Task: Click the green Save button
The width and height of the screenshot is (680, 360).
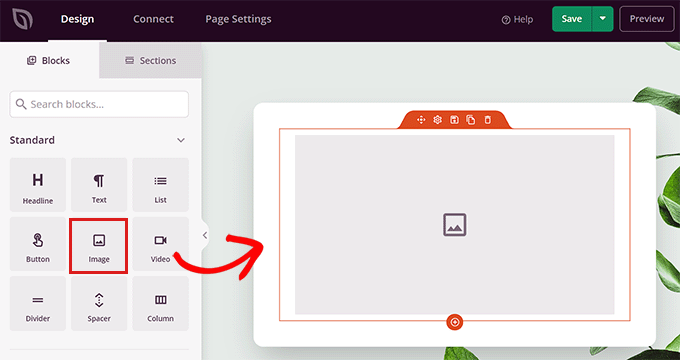Action: coord(572,19)
